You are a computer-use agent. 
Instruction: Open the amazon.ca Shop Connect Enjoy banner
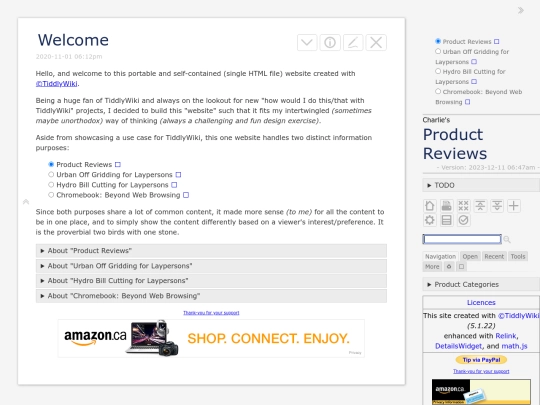pos(211,338)
